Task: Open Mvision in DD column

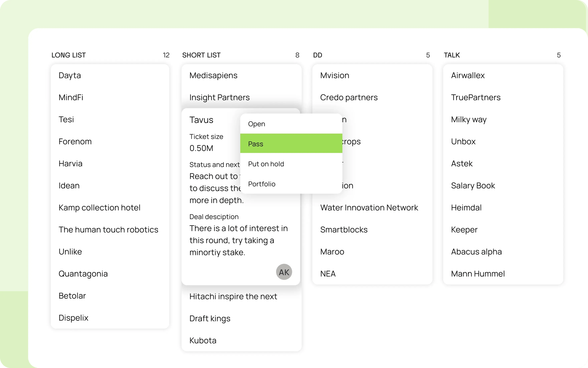Action: coord(335,75)
